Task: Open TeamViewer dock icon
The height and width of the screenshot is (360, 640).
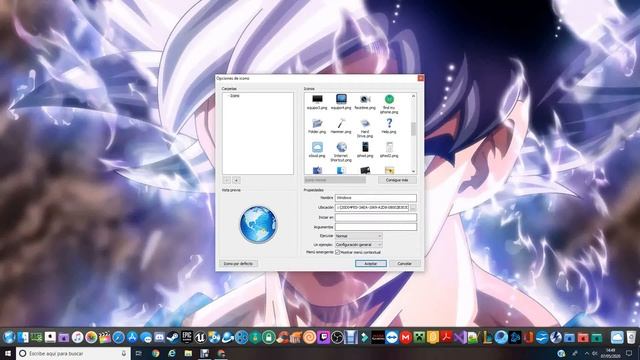Action: (392, 337)
